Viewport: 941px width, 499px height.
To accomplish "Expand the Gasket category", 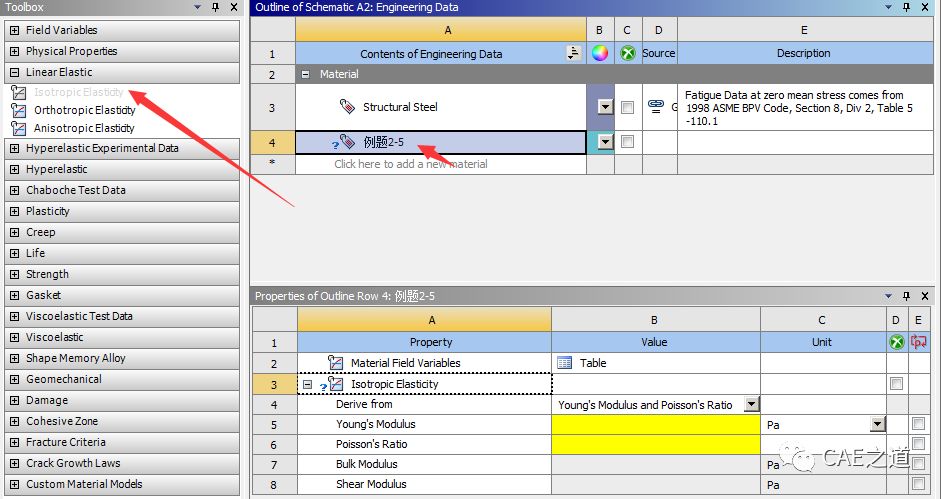I will coord(14,295).
